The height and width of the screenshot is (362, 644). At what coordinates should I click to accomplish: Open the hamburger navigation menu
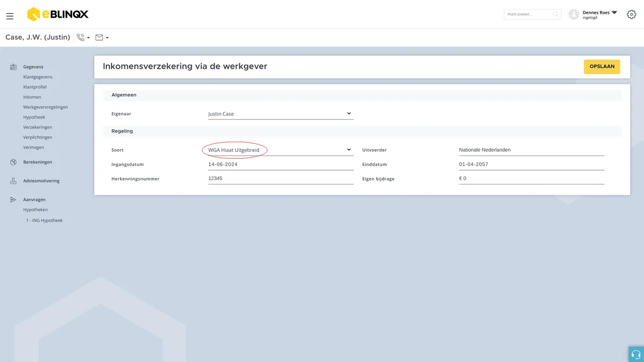[10, 16]
